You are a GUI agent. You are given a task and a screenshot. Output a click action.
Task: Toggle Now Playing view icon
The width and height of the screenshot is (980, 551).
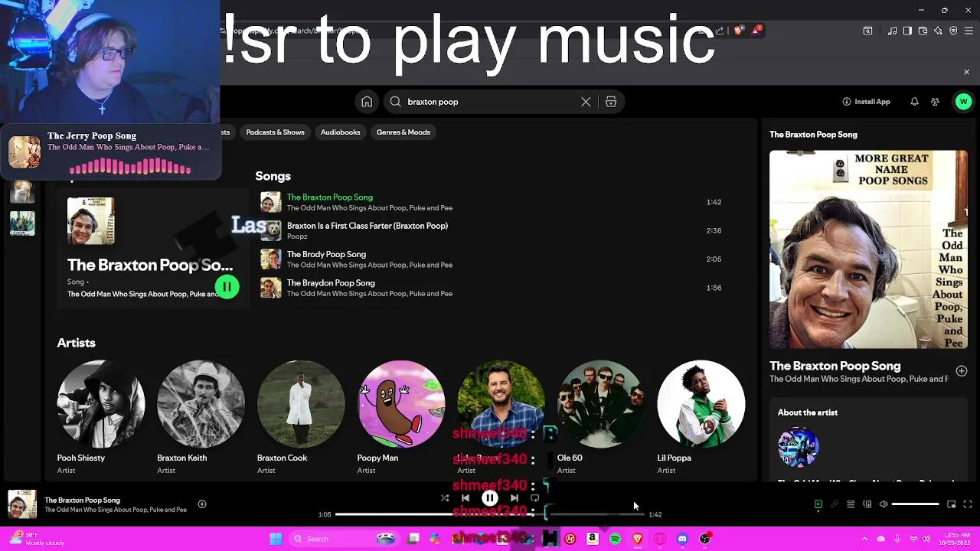tap(818, 504)
